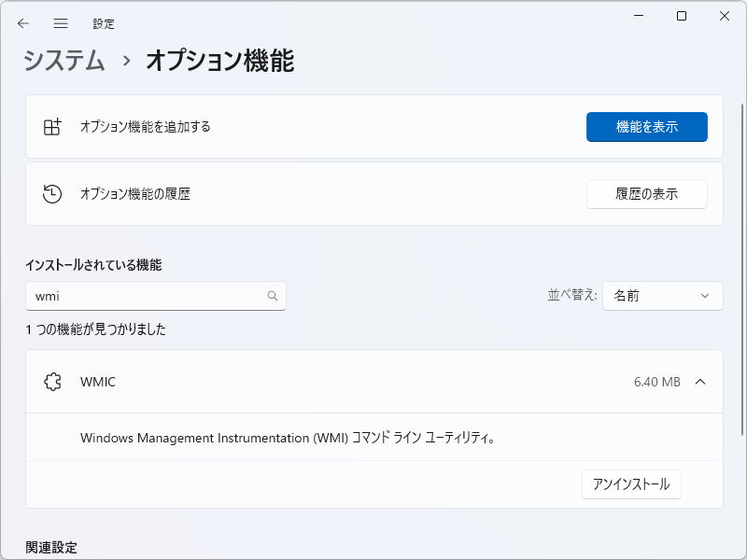Open the navigation hamburger menu
Screen dimensions: 747x560
pyautogui.click(x=61, y=23)
